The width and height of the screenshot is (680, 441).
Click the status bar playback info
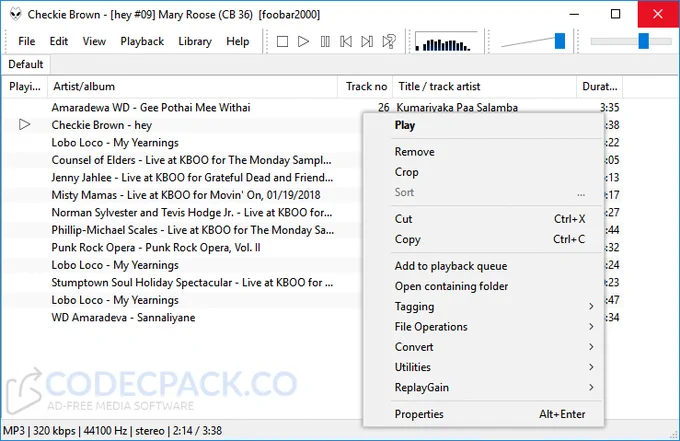click(x=112, y=431)
